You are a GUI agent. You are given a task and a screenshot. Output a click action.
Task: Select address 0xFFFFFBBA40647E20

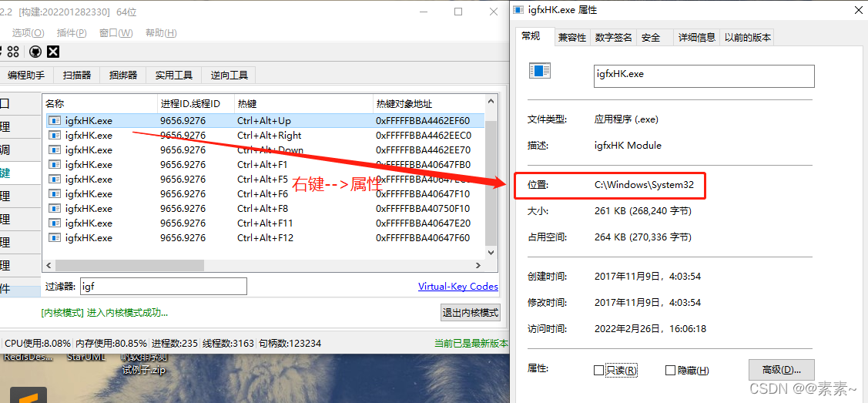tap(423, 223)
